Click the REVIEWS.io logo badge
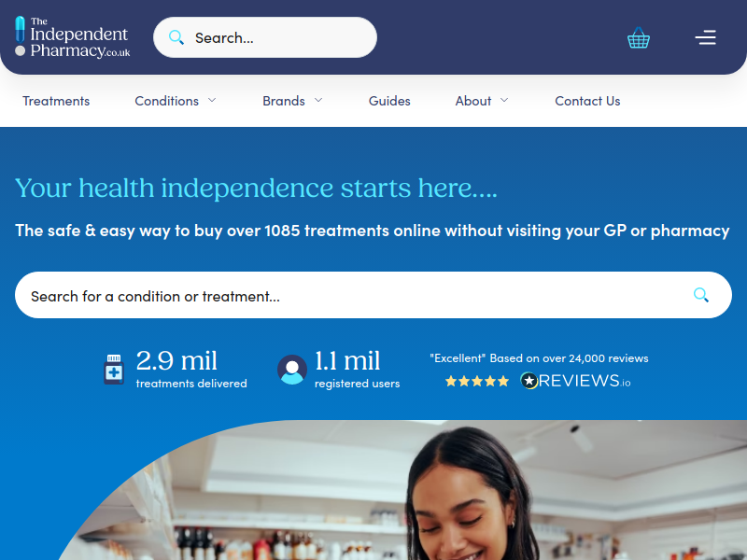This screenshot has width=747, height=560. (x=575, y=381)
